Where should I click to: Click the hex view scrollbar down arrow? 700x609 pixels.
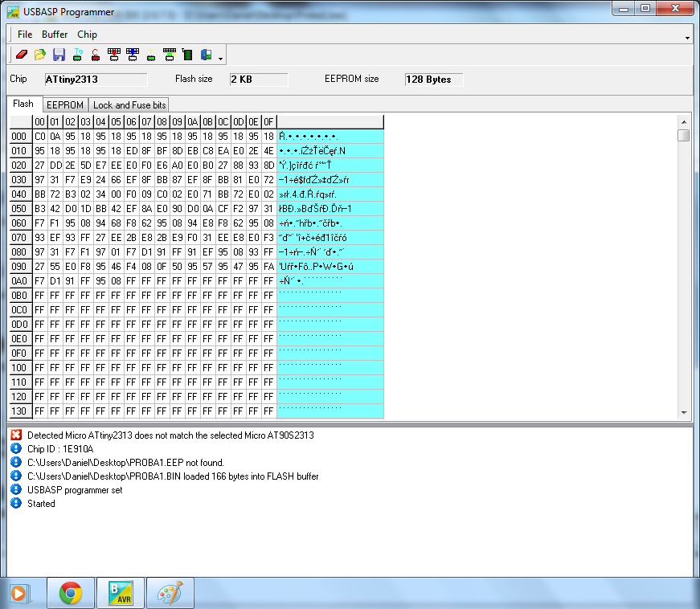[x=684, y=413]
